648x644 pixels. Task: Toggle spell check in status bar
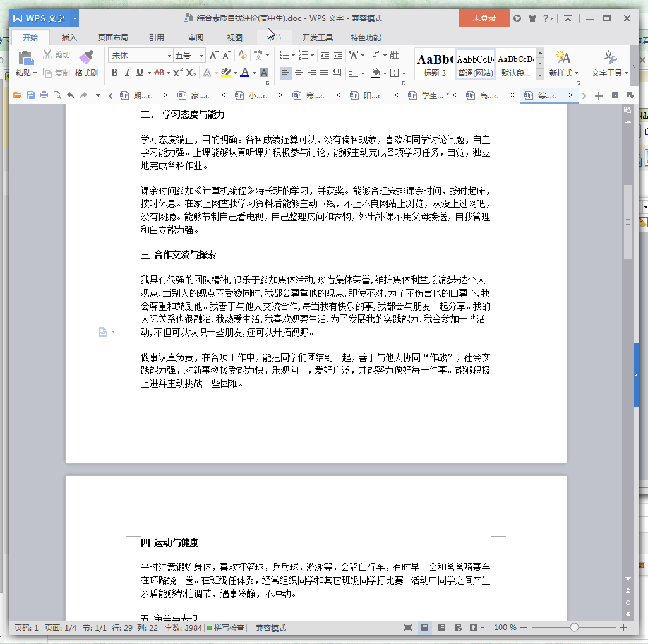[225, 628]
